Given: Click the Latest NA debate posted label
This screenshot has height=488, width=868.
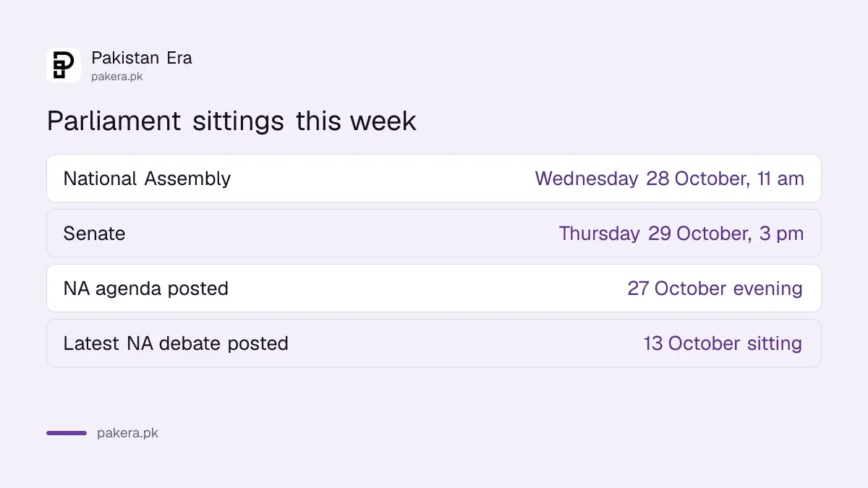Looking at the screenshot, I should tap(176, 343).
